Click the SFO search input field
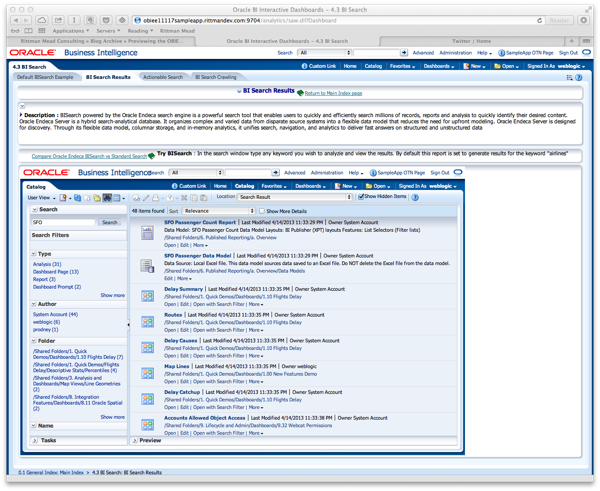The image size is (600, 491). (65, 222)
